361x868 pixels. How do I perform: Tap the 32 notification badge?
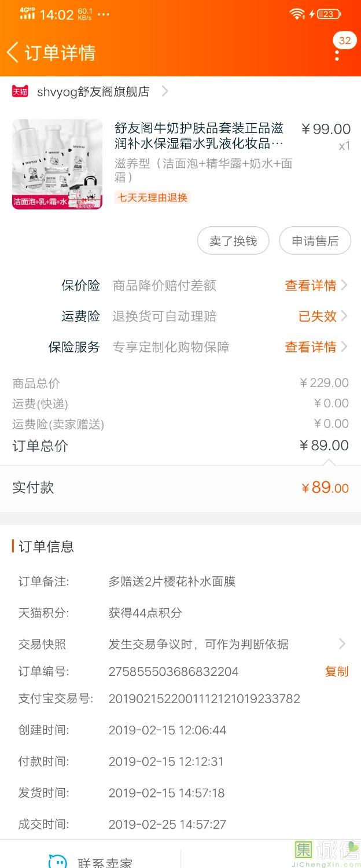pos(345,41)
